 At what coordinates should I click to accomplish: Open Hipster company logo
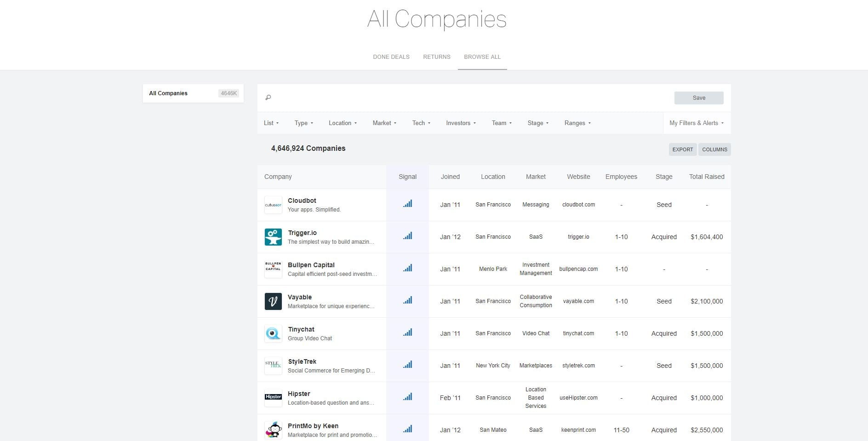[273, 398]
